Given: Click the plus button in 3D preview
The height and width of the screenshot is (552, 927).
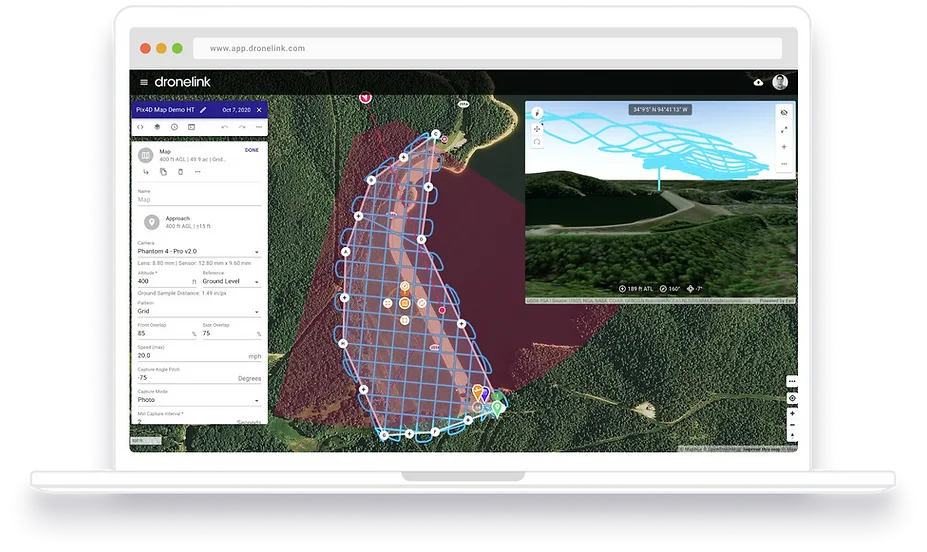Looking at the screenshot, I should 784,147.
